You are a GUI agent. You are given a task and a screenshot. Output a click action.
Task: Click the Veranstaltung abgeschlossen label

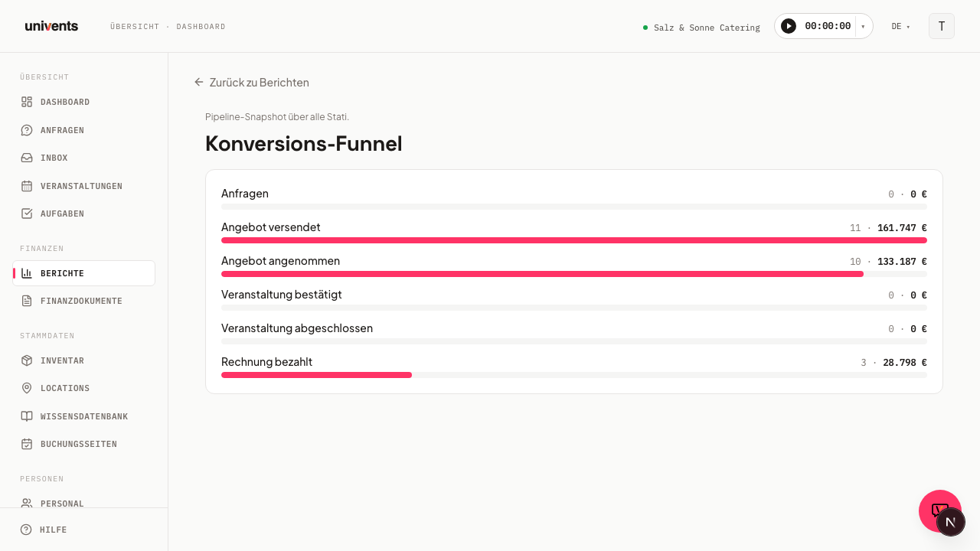click(x=297, y=328)
